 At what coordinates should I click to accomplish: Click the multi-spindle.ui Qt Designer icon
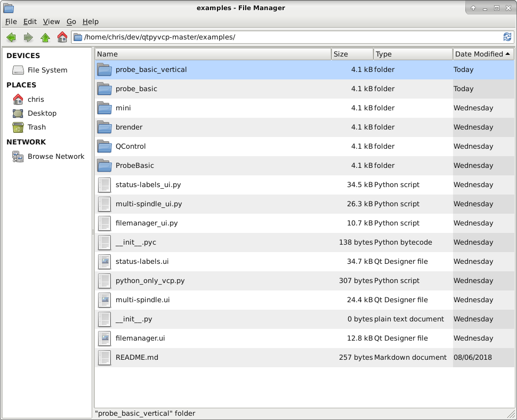pos(104,300)
